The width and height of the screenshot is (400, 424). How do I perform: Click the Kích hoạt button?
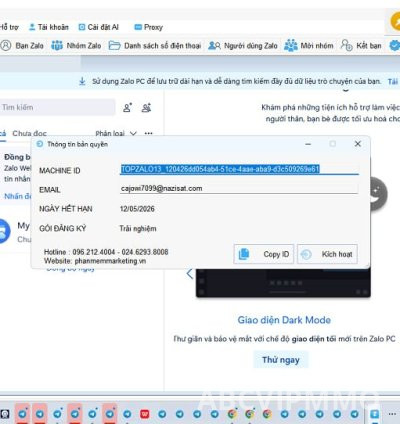pyautogui.click(x=327, y=254)
